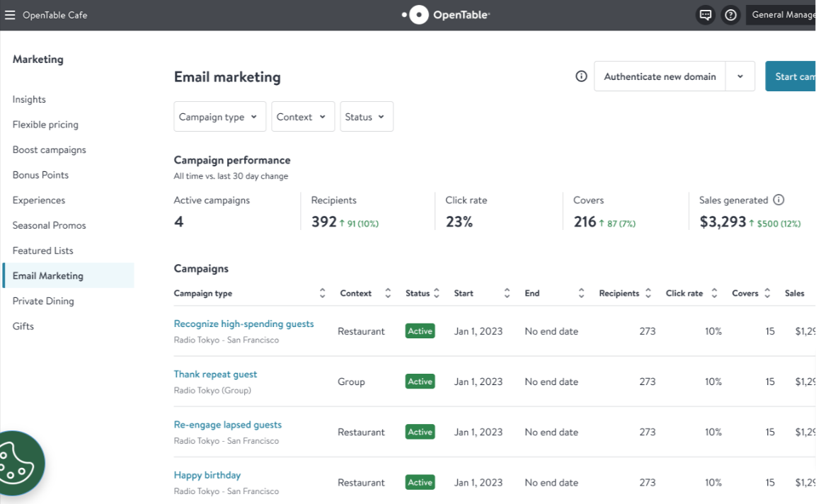Viewport: 816px width, 504px height.
Task: Click Authenticate new domain button
Action: tap(660, 76)
